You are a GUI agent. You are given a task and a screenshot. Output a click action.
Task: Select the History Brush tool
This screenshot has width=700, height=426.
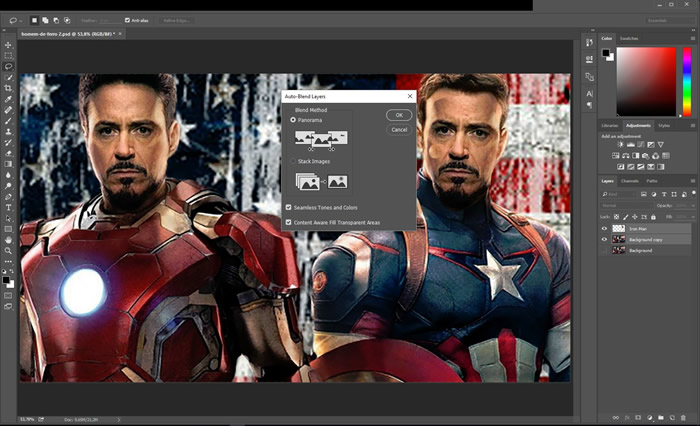click(8, 142)
